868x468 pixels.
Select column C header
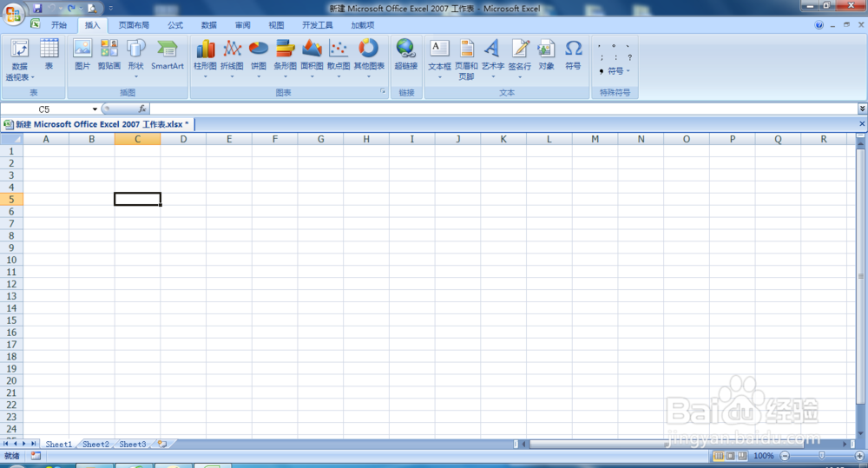[x=137, y=139]
